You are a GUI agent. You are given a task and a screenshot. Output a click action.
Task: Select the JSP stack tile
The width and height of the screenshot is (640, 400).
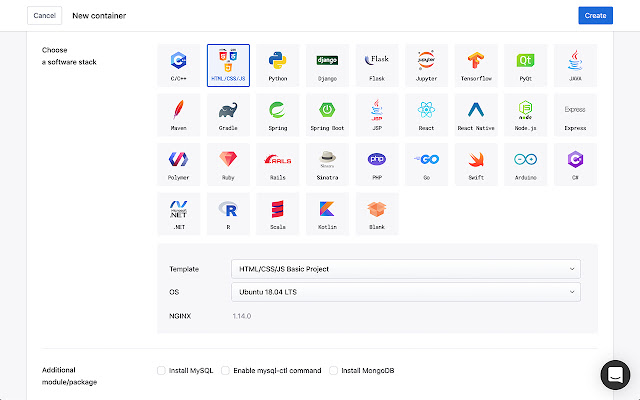[x=377, y=115]
